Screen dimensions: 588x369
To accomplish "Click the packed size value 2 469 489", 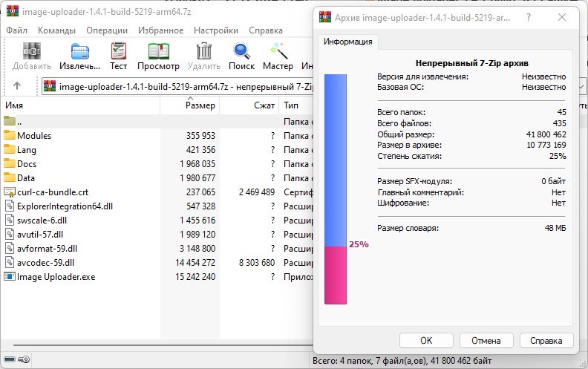I will [x=257, y=192].
